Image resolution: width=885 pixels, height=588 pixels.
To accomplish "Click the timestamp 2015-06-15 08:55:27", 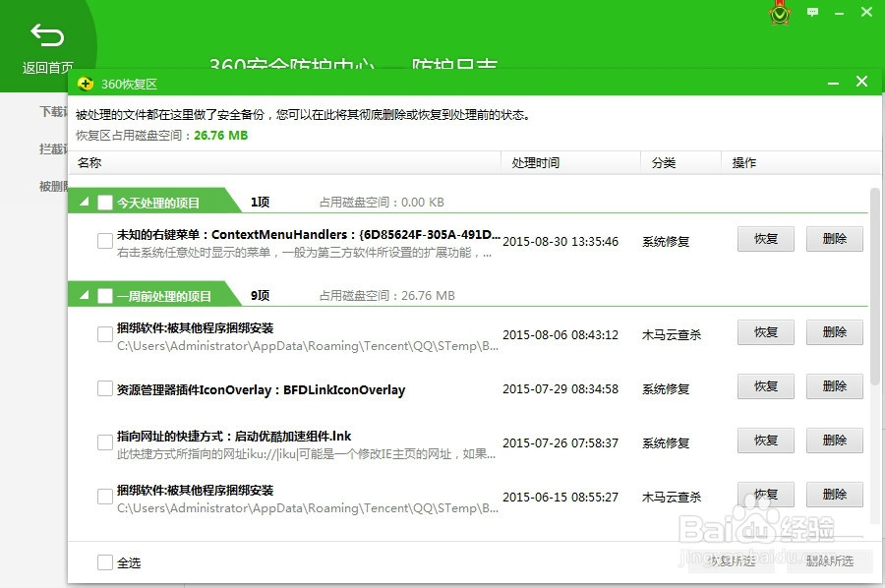I will click(560, 498).
